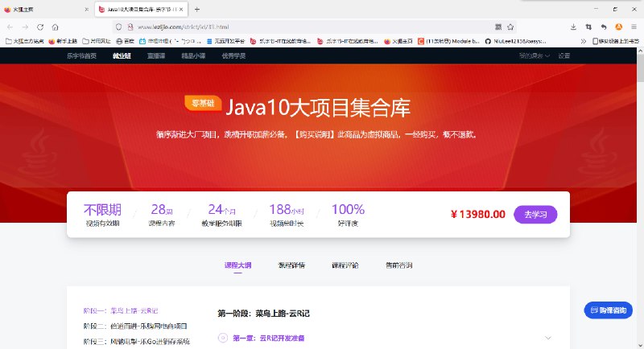Bookmark this page with the star icon

(x=510, y=27)
